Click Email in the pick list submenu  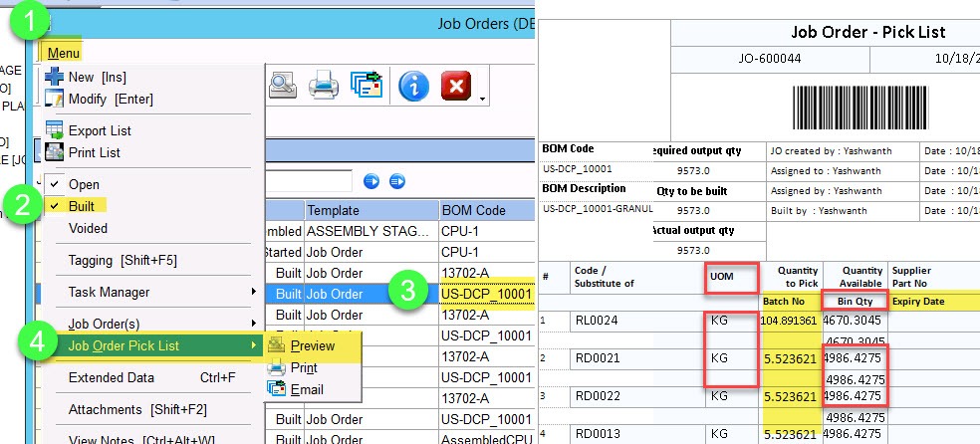(x=307, y=389)
